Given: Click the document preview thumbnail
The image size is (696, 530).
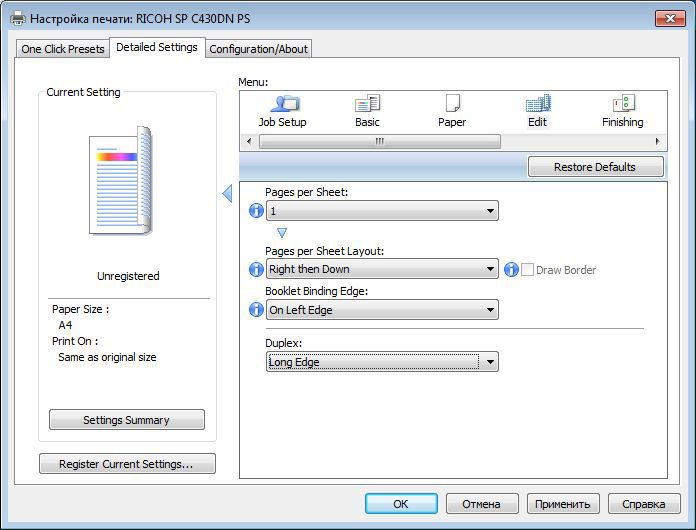Looking at the screenshot, I should 121,182.
